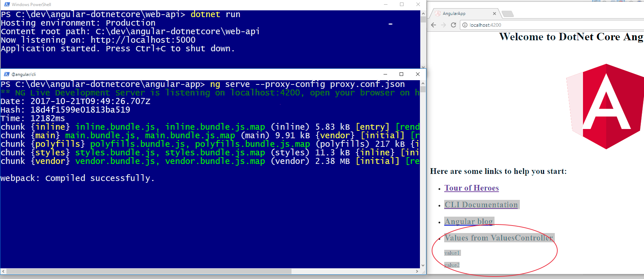Viewport: 644px width, 279px height.
Task: Close the AngularApp browser tab
Action: pyautogui.click(x=494, y=14)
